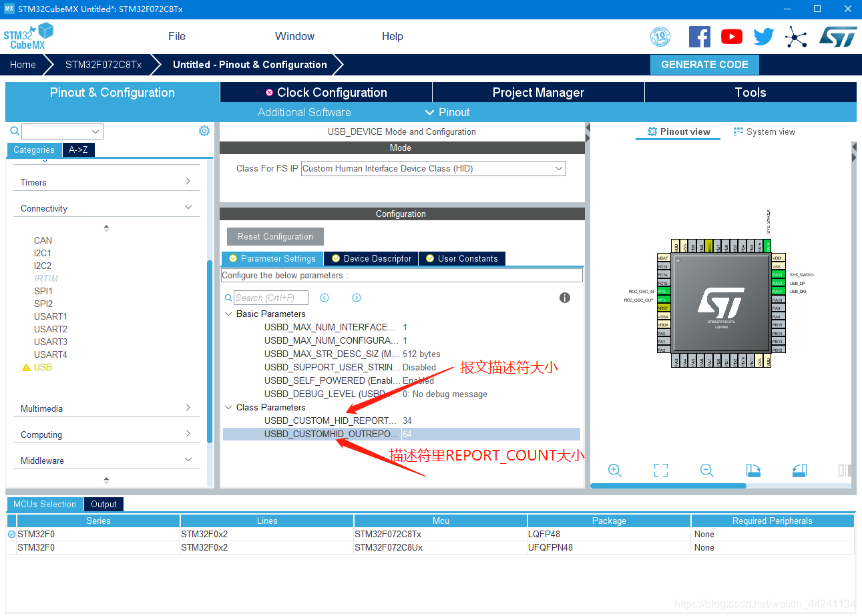This screenshot has height=616, width=862.
Task: Open the YouTube icon link
Action: pos(732,37)
